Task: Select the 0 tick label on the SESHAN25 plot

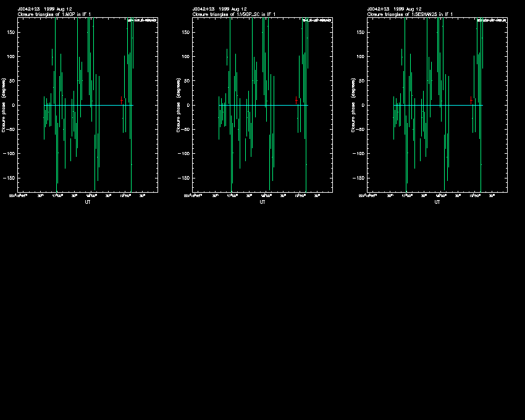Action: [364, 105]
